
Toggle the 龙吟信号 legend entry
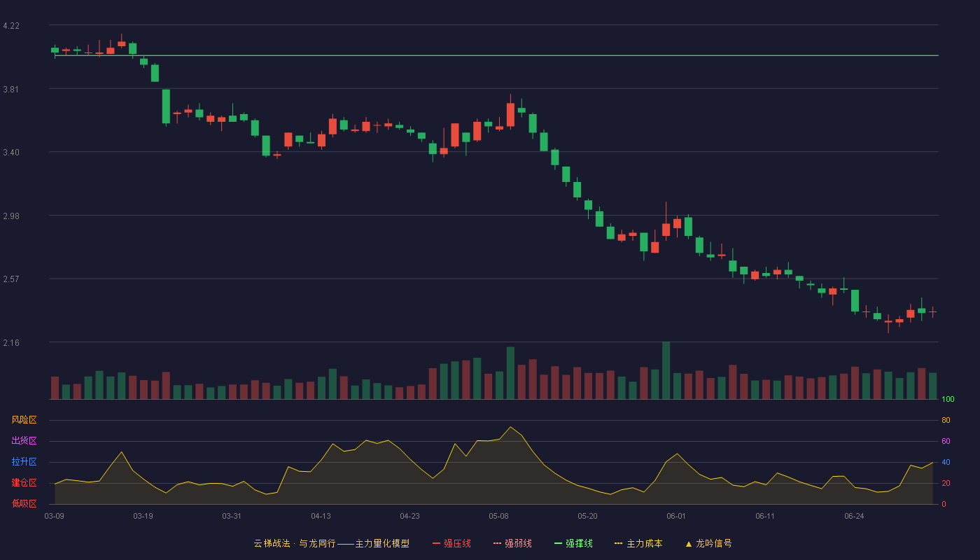tap(708, 543)
